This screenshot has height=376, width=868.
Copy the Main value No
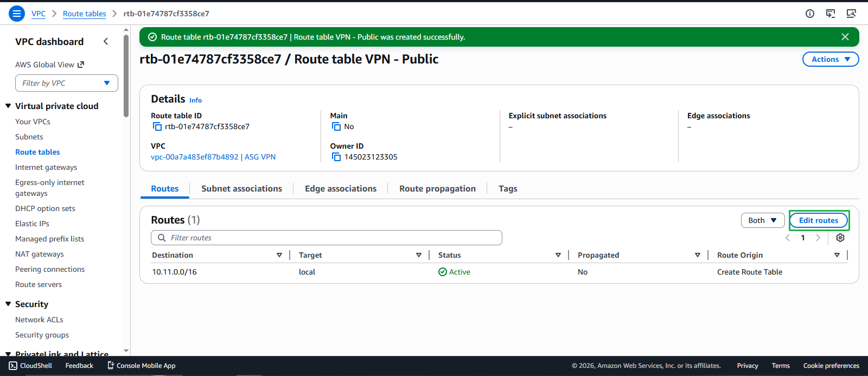coord(336,126)
